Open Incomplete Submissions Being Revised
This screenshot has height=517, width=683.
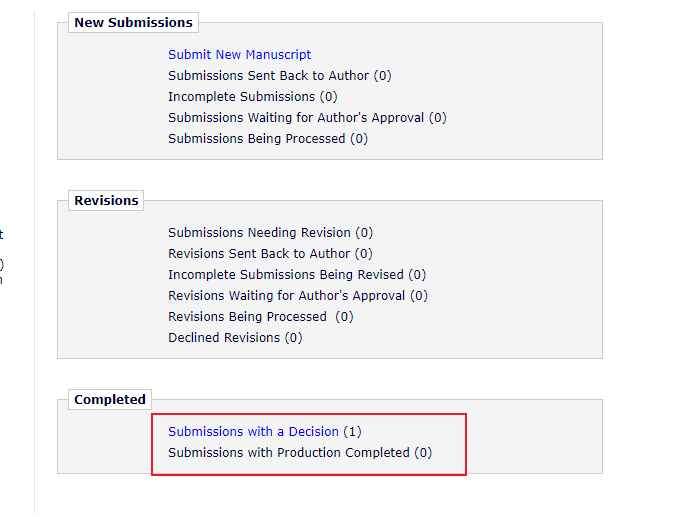point(286,275)
